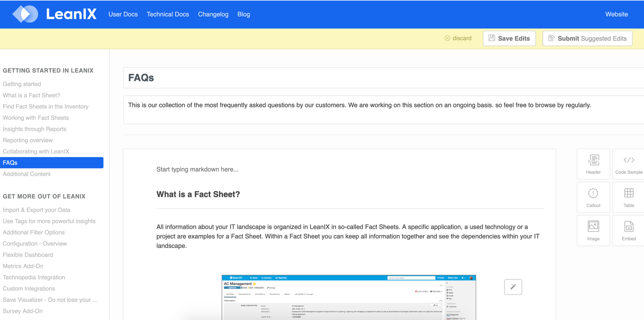
Task: Insert a Callout block
Action: click(x=593, y=197)
